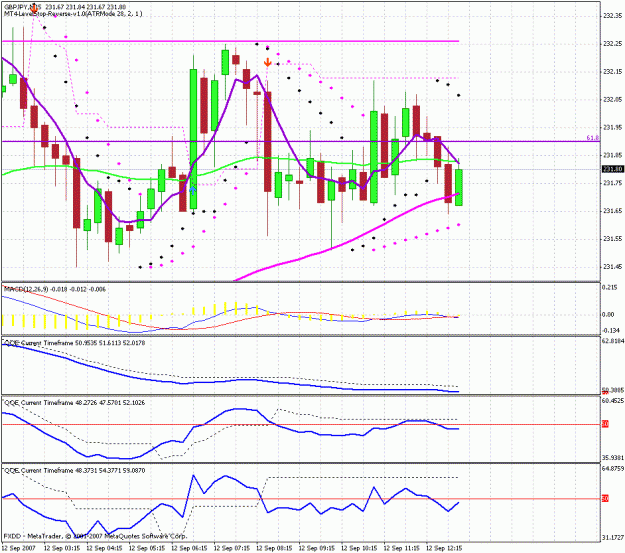Click the 231.45 price scale value
The image size is (625, 553).
613,267
